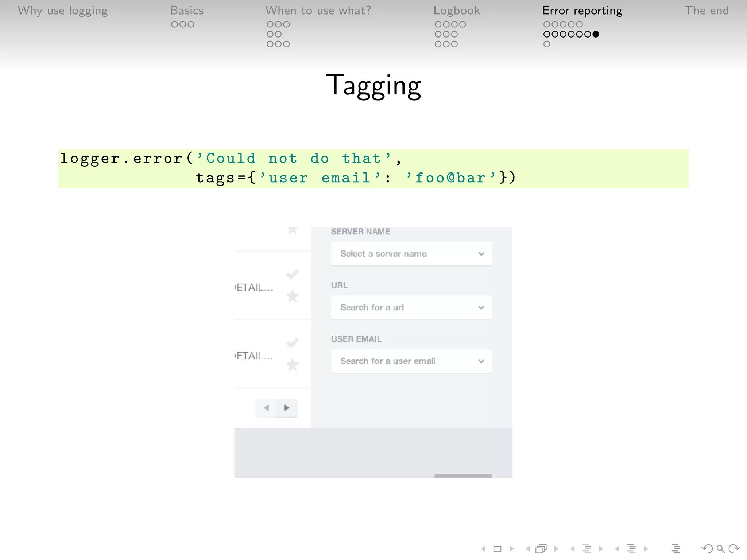This screenshot has height=560, width=747.
Task: Star the second DETAIL... row
Action: (x=293, y=365)
